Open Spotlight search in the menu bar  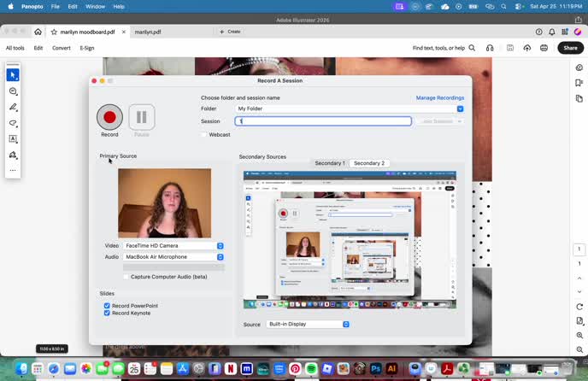503,6
